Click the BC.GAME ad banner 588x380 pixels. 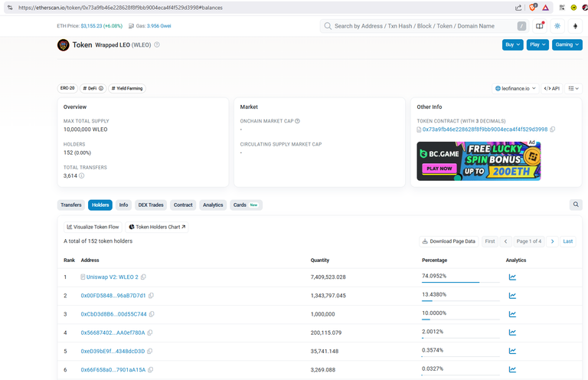pos(479,161)
